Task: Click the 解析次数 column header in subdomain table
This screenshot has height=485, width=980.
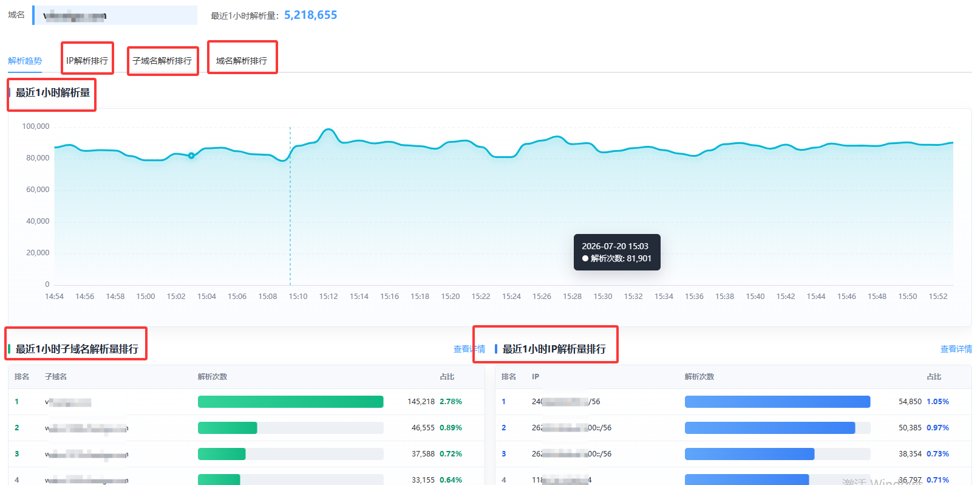Action: 213,377
